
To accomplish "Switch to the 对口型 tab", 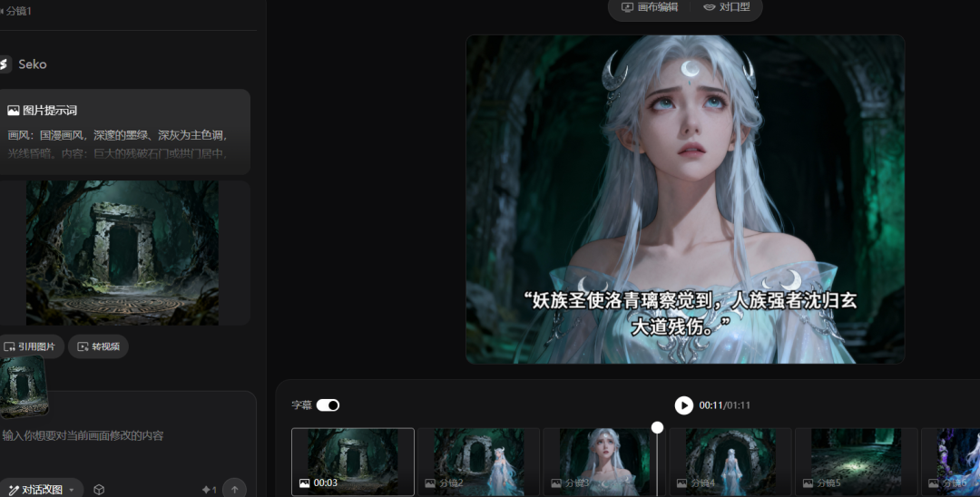I will point(727,7).
